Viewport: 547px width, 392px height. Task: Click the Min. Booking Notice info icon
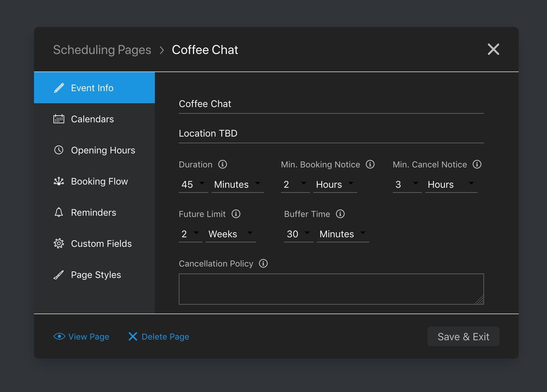[370, 164]
